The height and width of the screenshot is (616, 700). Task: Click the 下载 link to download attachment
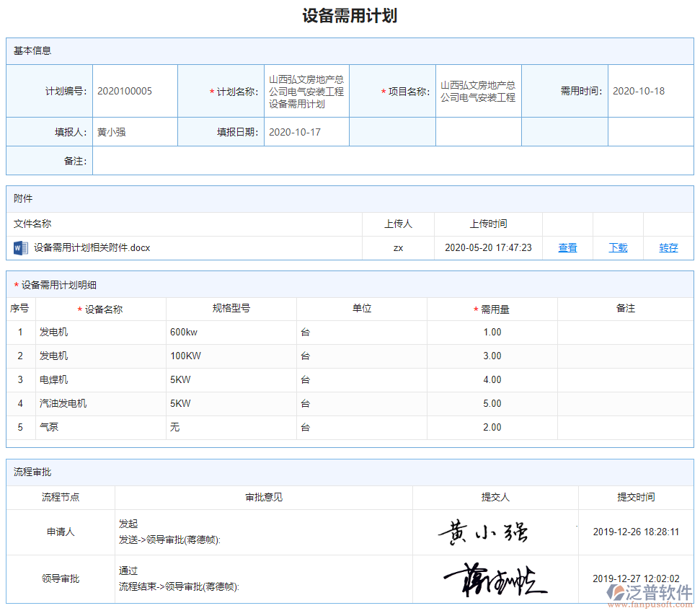click(617, 247)
